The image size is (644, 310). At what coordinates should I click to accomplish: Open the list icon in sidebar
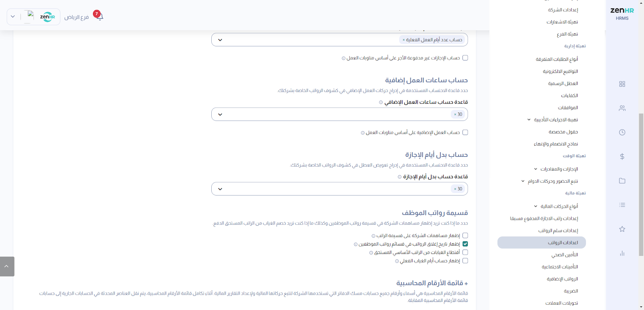622,205
